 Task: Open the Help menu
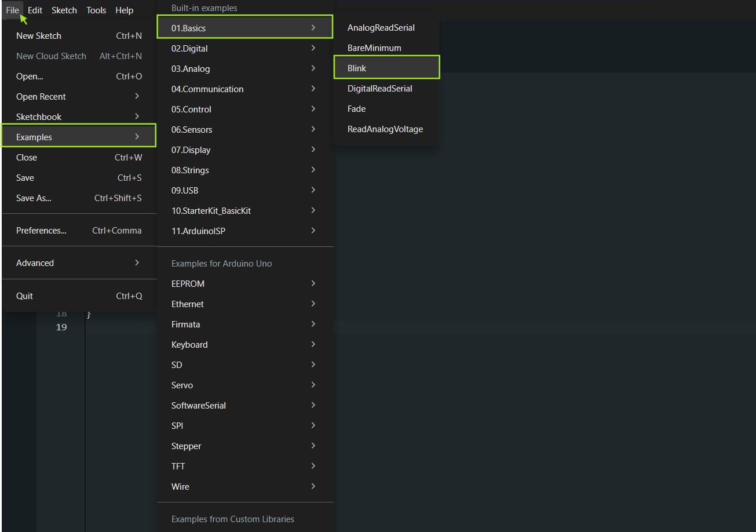point(124,10)
